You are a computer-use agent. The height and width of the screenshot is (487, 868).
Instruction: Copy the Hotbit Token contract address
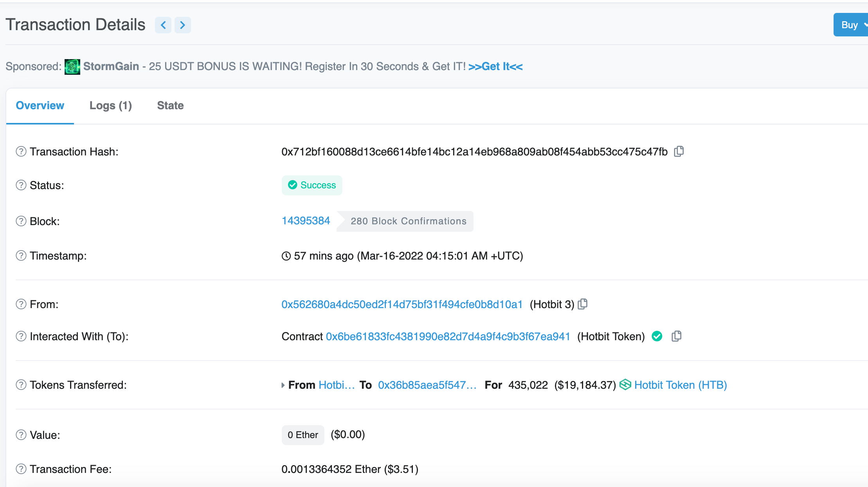coord(676,336)
